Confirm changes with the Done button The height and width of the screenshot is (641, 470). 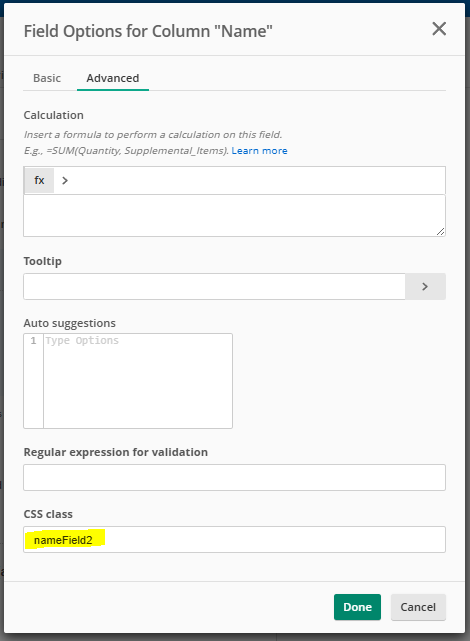coord(357,607)
